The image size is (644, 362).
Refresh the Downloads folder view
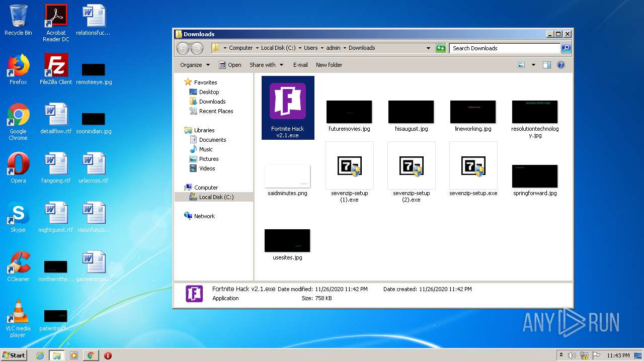(441, 48)
